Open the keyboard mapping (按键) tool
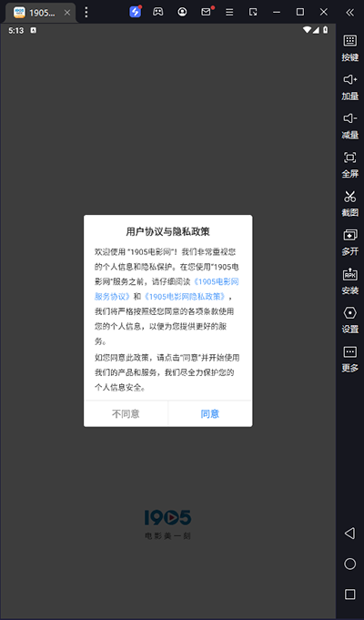364x620 pixels. tap(349, 48)
